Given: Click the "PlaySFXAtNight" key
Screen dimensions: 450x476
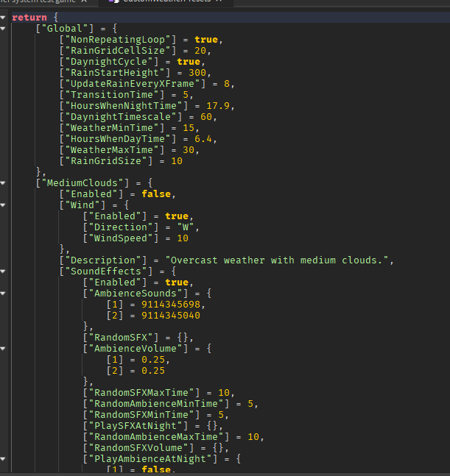Looking at the screenshot, I should tap(136, 426).
